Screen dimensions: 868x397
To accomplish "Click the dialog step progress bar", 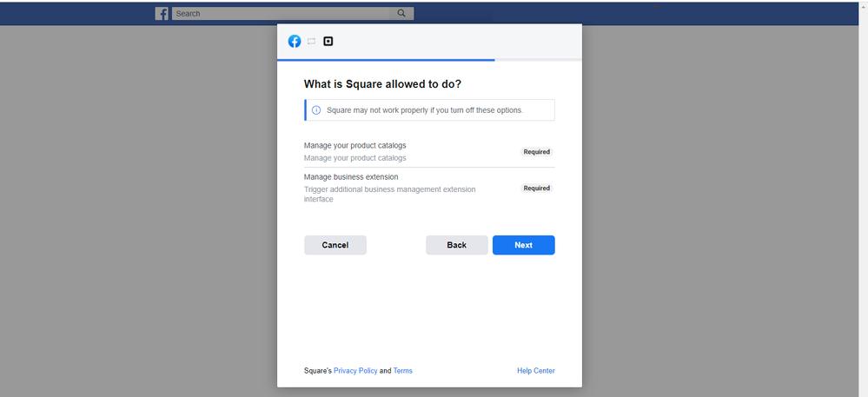I will (x=429, y=60).
